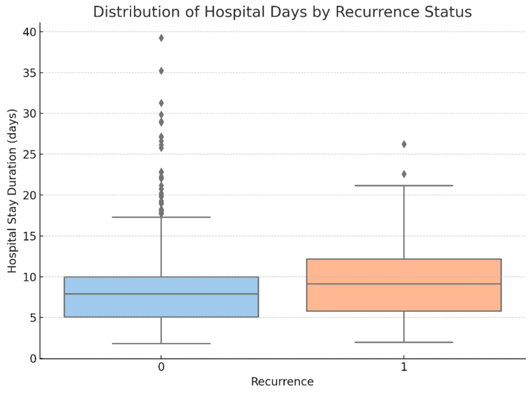Click the upper whisker cap of recurrence 0

point(161,217)
